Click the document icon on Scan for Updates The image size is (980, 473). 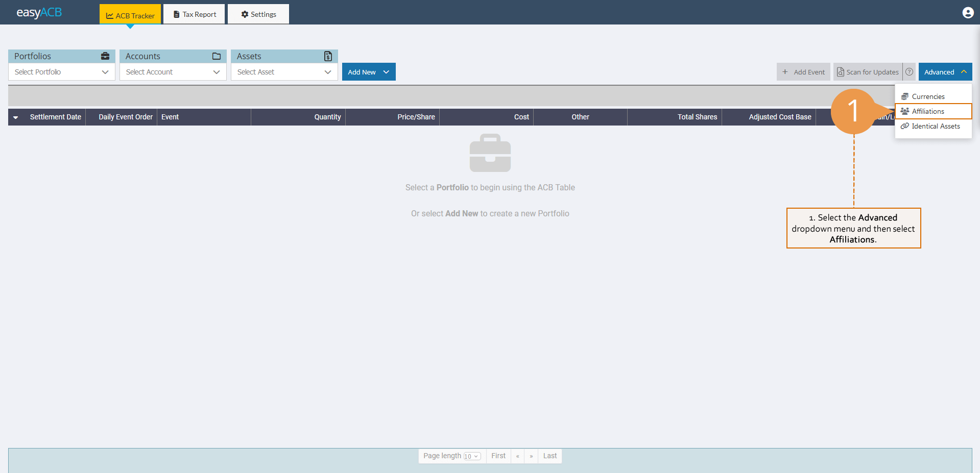point(840,71)
